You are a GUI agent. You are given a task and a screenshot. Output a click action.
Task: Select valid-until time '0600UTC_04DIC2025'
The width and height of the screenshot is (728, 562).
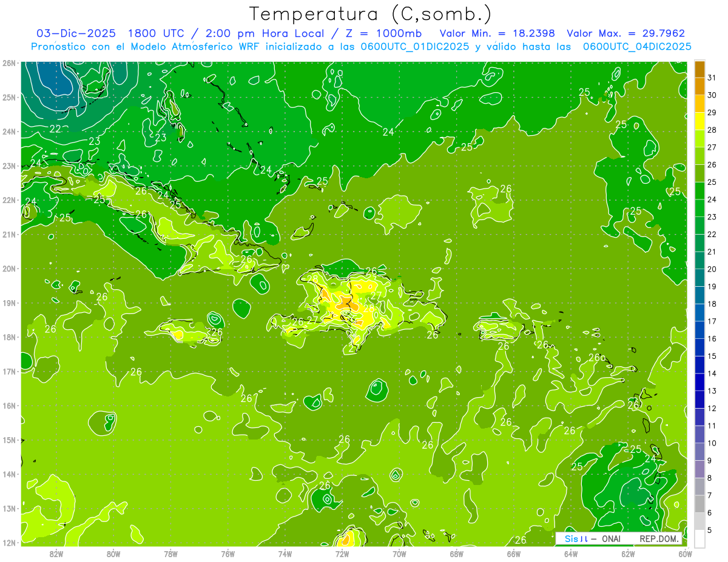coord(637,47)
